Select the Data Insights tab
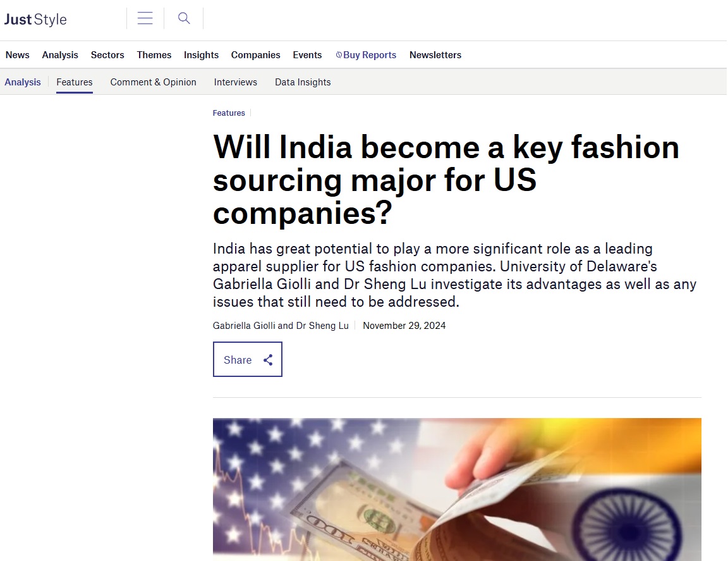 point(303,82)
